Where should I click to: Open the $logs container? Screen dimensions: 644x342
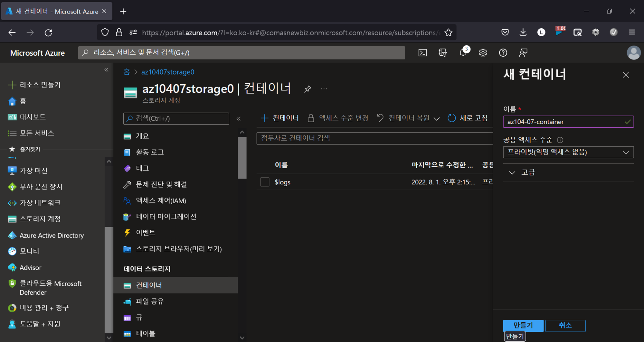click(x=282, y=182)
